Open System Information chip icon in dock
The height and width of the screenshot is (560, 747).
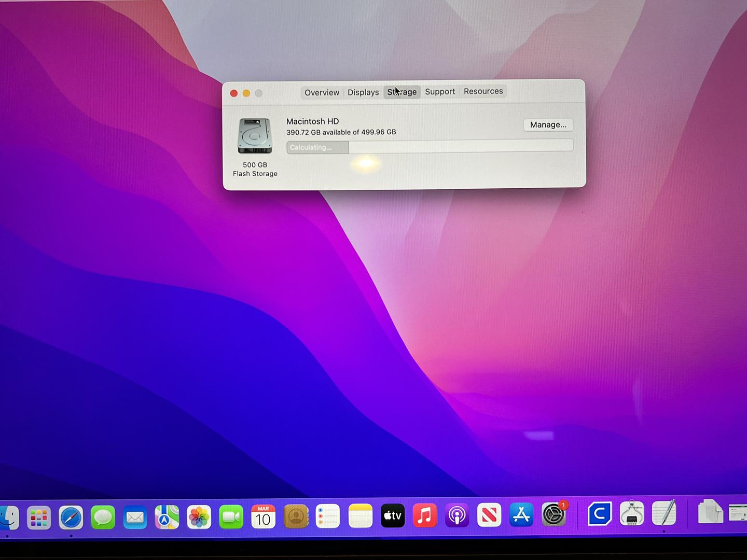click(632, 513)
